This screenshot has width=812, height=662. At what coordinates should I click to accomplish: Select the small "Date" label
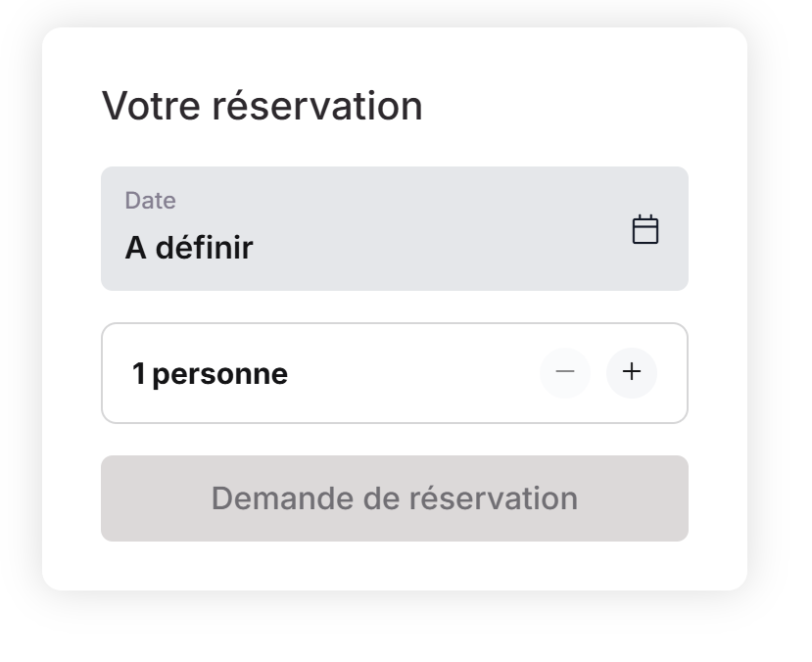pos(150,201)
